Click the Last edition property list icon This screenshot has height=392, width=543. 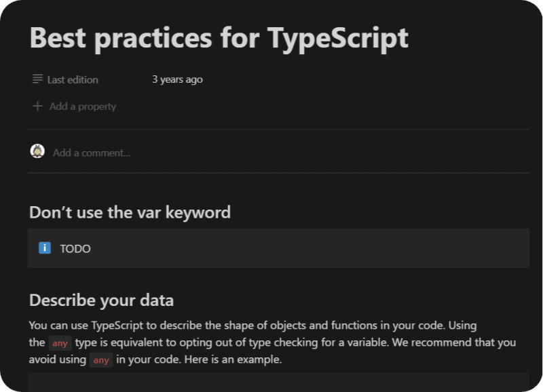point(37,79)
